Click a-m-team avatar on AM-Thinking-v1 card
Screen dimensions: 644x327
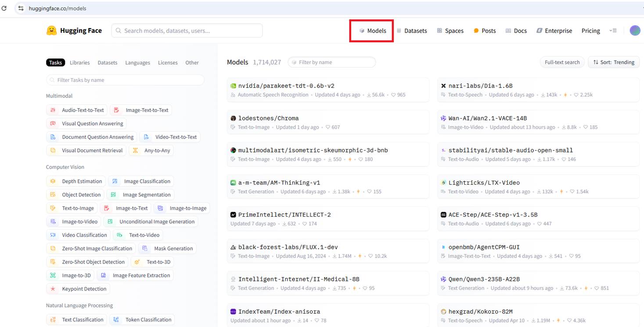pos(233,183)
